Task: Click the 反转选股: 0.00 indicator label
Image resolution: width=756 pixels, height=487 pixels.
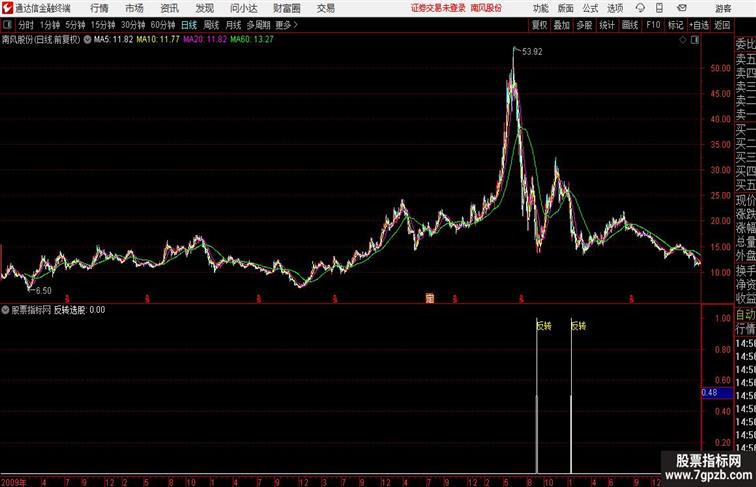Action: [x=80, y=310]
